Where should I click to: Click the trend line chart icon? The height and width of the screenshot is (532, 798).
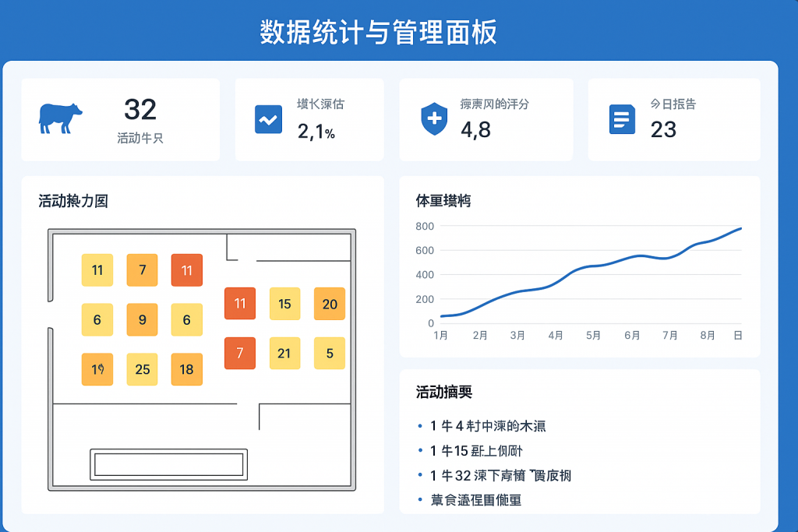coord(268,119)
